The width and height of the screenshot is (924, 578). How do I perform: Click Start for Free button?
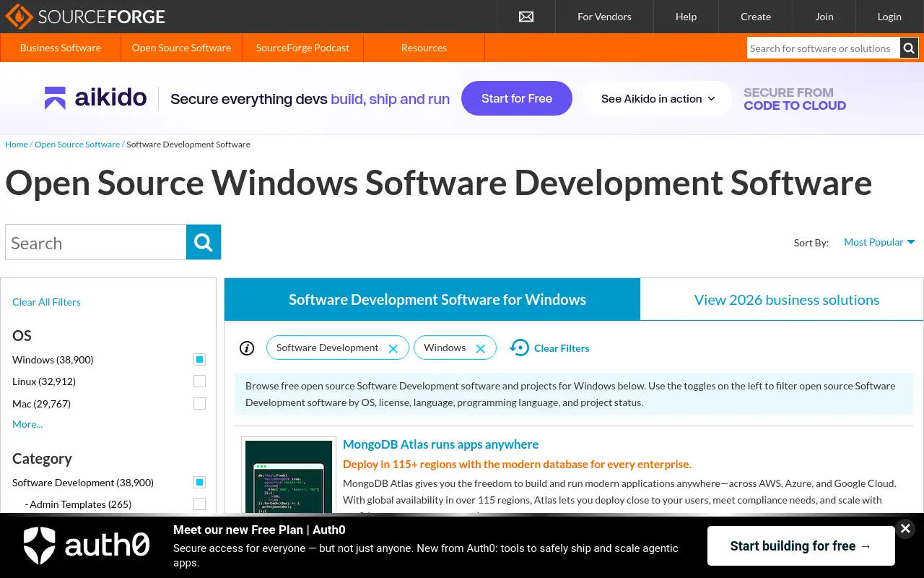click(x=517, y=98)
